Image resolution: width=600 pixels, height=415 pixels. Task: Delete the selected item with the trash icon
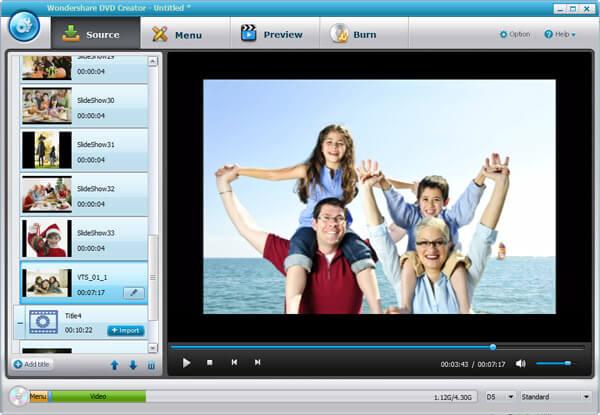pos(151,365)
